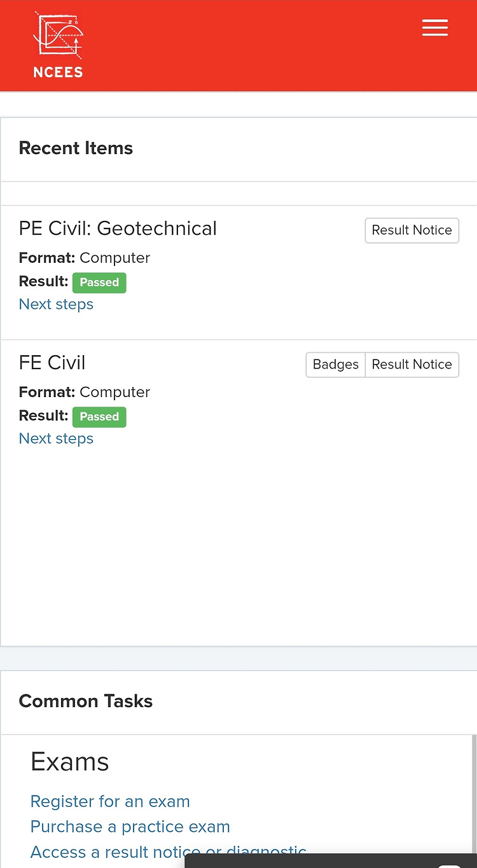Open Next steps under FE Civil
This screenshot has width=477, height=868.
click(56, 438)
